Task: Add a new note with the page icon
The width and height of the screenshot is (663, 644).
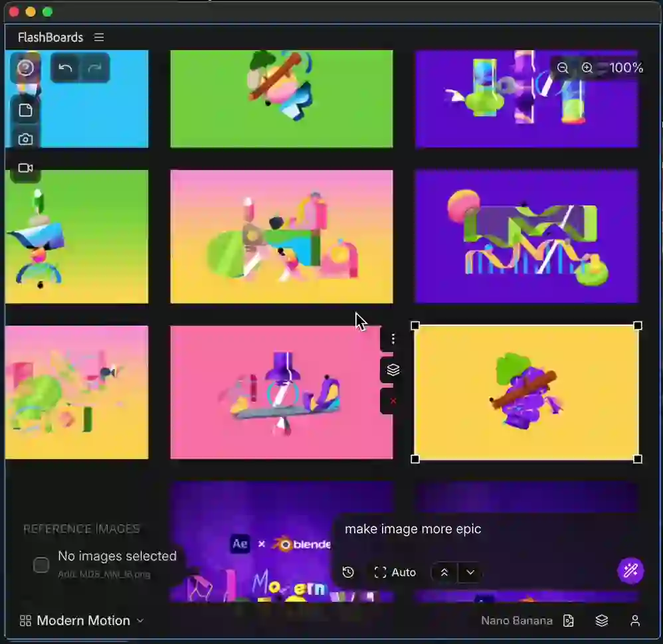Action: [25, 110]
